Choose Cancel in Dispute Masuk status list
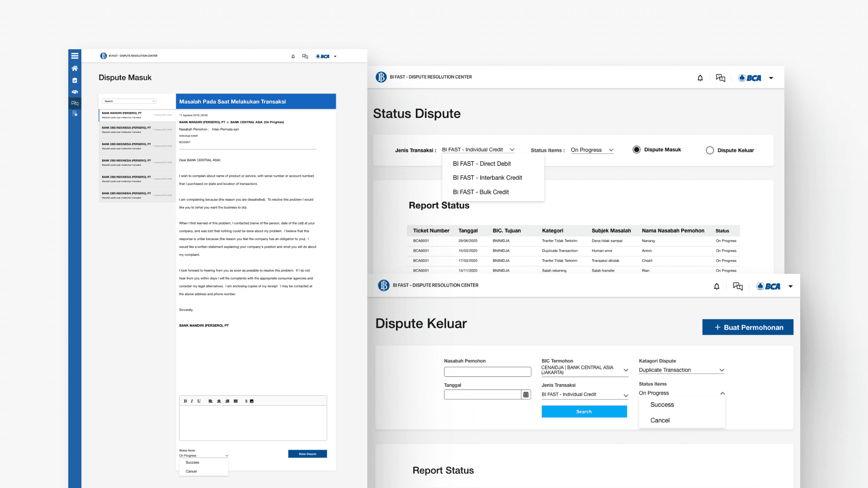The width and height of the screenshot is (868, 488). [191, 471]
